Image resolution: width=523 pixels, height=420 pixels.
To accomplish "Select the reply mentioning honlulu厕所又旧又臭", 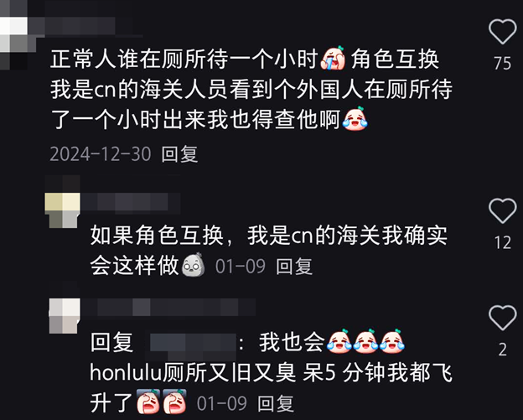I will coord(271,372).
